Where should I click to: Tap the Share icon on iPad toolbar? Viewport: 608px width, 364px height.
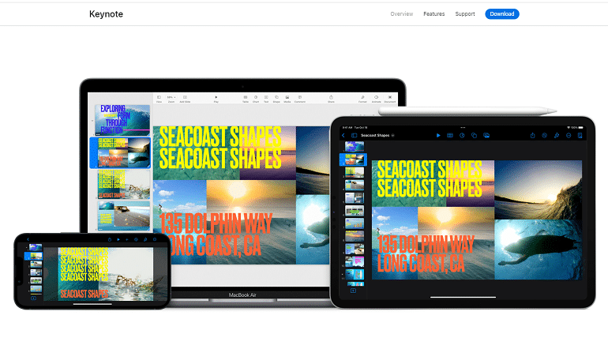[x=534, y=136]
